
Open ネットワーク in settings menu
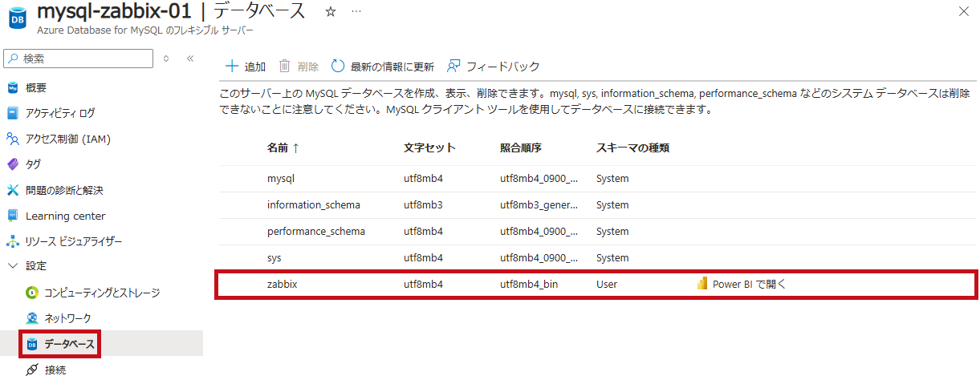[67, 318]
